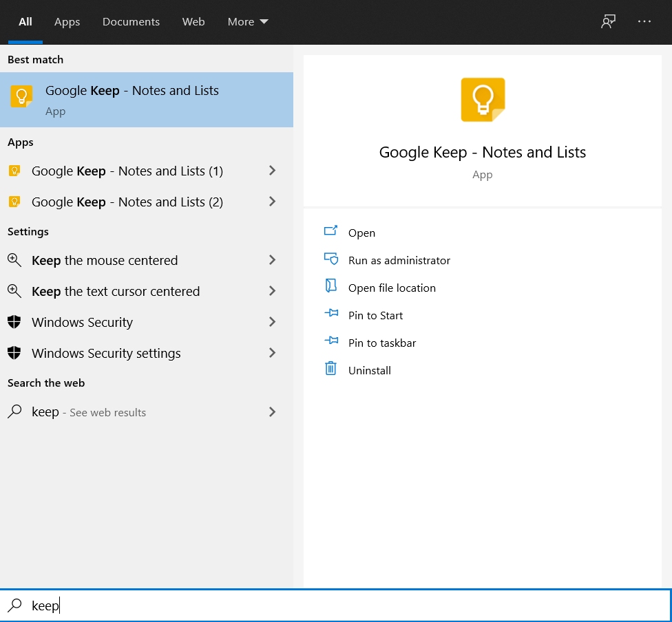Click the search box containing keep
The width and height of the screenshot is (672, 622).
coord(336,605)
